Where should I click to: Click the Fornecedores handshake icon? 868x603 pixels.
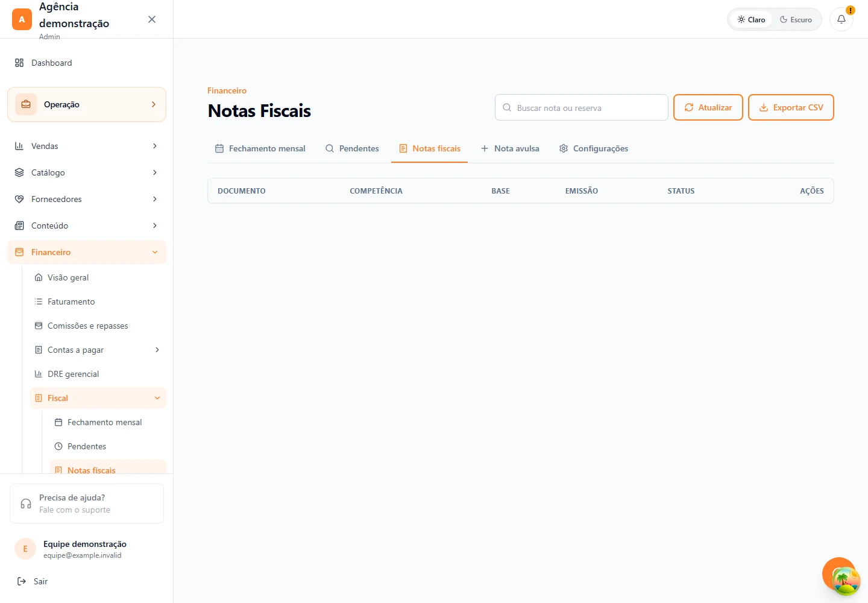[x=19, y=199]
